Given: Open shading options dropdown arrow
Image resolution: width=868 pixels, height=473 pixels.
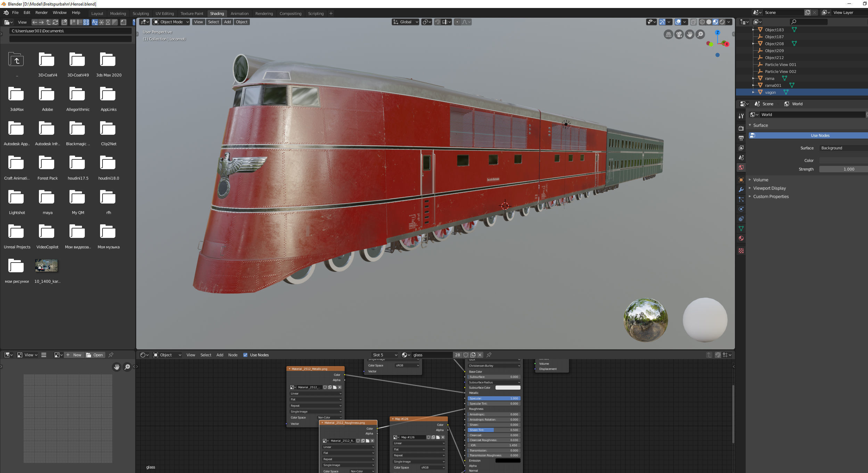Looking at the screenshot, I should pyautogui.click(x=729, y=22).
